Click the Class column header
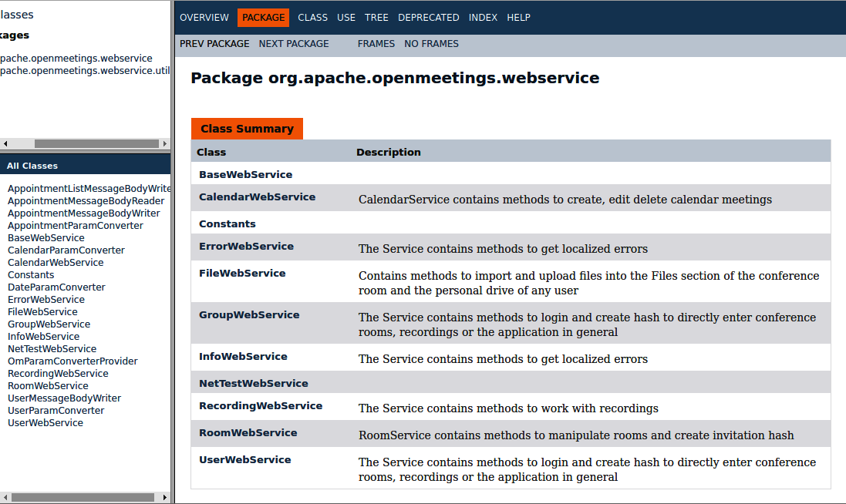The height and width of the screenshot is (504, 846). tap(211, 152)
